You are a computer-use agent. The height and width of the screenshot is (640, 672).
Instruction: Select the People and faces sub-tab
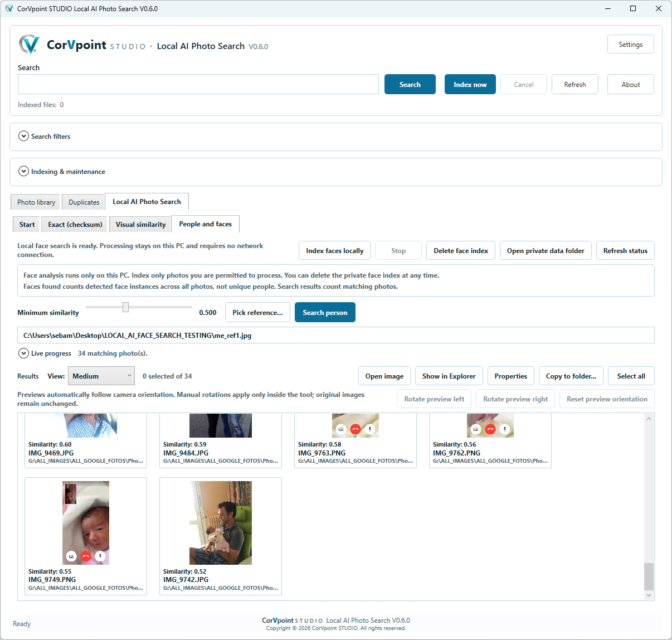pyautogui.click(x=206, y=224)
